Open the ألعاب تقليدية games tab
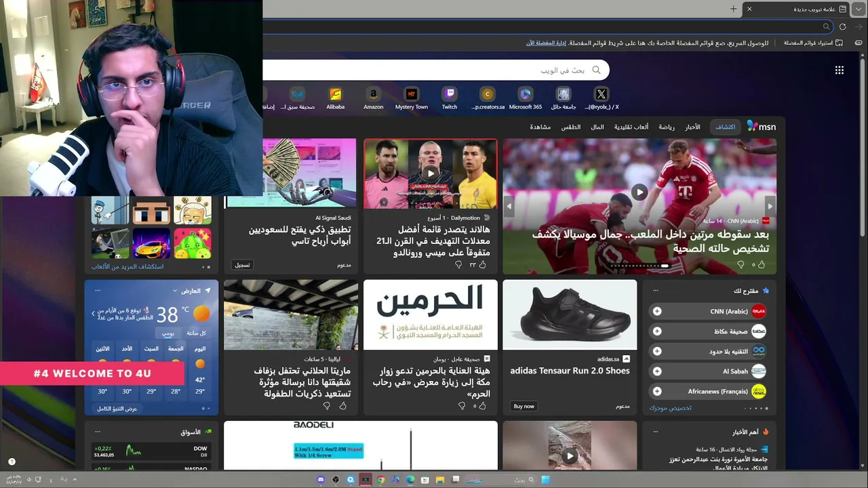Screen dimensions: 868x488 coord(631,127)
